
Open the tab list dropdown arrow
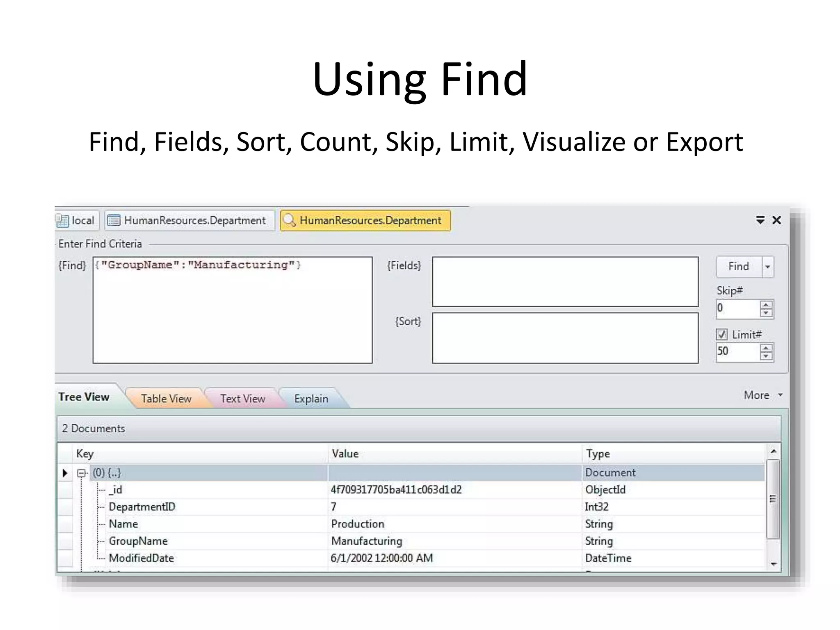tap(760, 220)
